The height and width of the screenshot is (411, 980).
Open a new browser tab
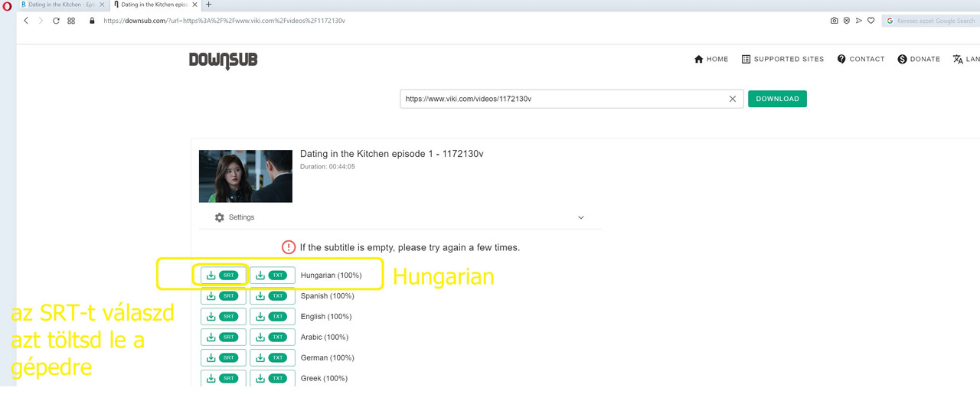[x=209, y=5]
